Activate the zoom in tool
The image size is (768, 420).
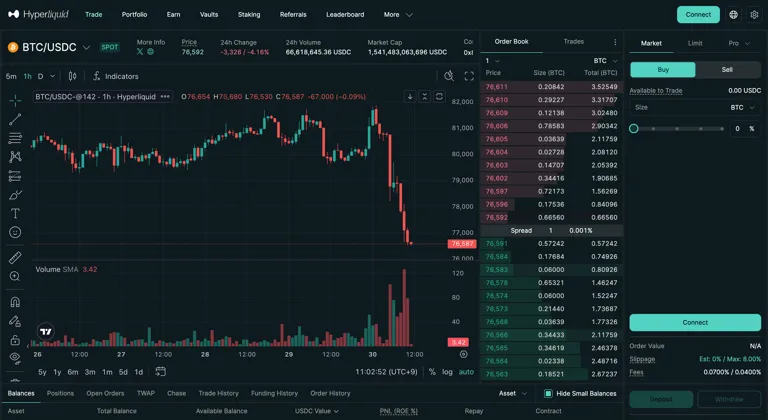pos(15,276)
